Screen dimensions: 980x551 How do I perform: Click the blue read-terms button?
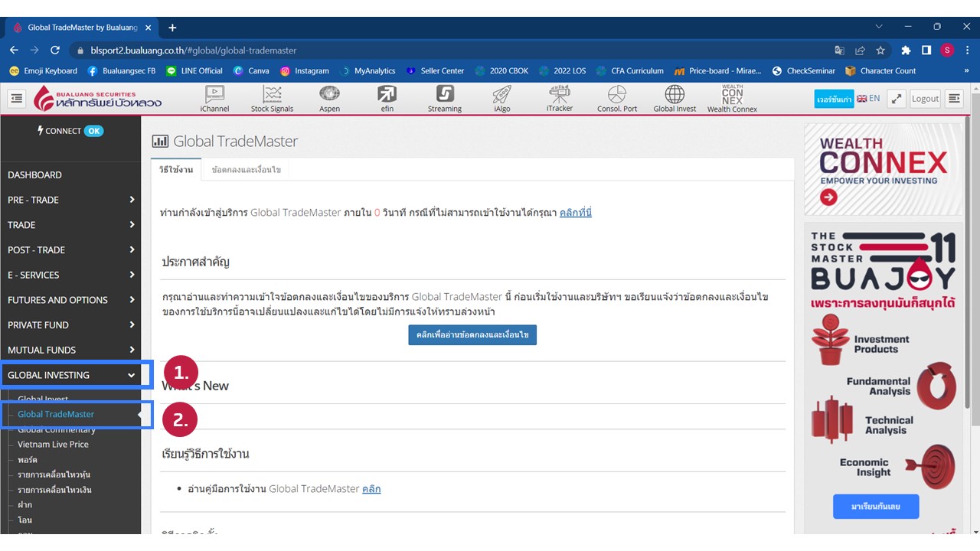(472, 334)
